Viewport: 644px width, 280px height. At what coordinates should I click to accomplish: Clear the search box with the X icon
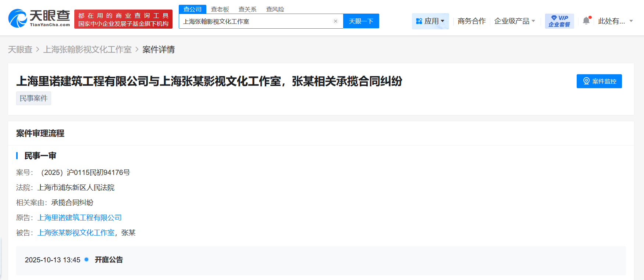pyautogui.click(x=335, y=21)
